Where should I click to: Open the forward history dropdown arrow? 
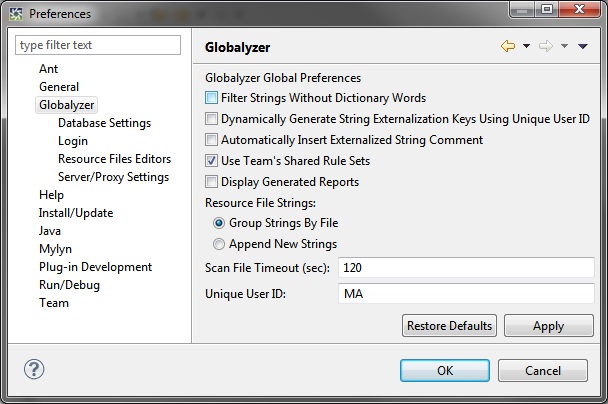565,47
